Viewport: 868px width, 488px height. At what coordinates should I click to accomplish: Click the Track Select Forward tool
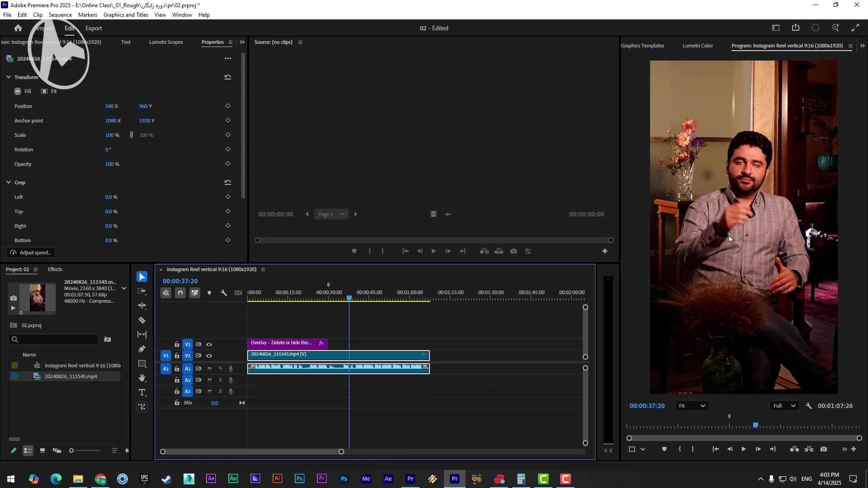pyautogui.click(x=142, y=291)
